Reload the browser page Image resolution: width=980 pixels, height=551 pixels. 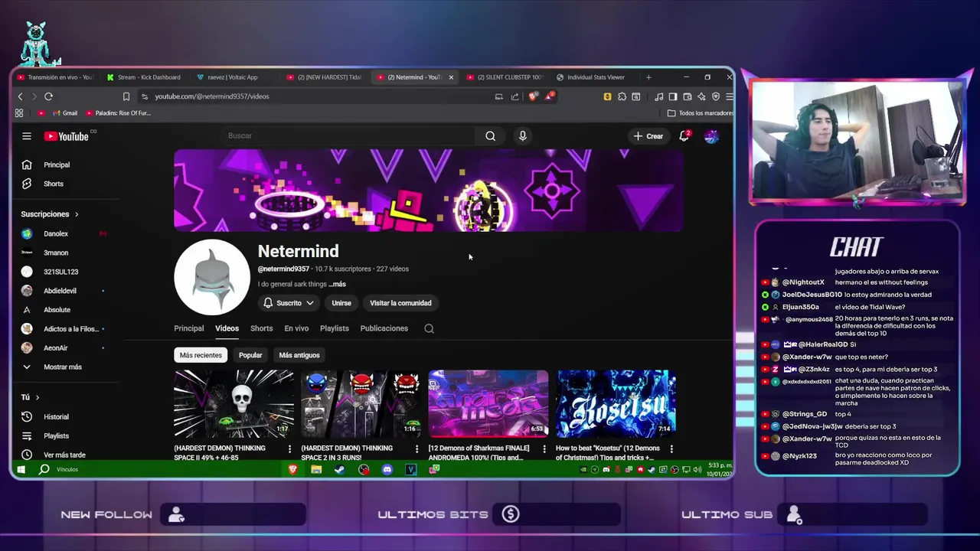pyautogui.click(x=48, y=96)
